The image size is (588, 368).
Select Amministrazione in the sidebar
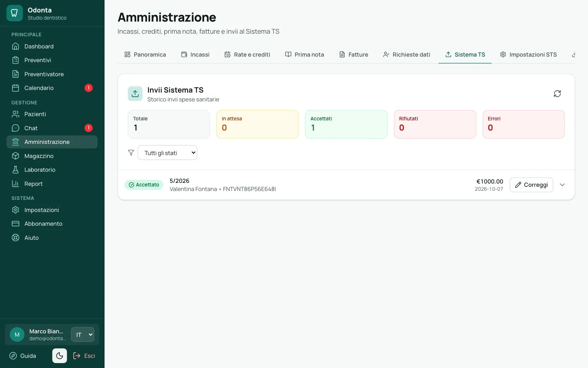tap(52, 142)
